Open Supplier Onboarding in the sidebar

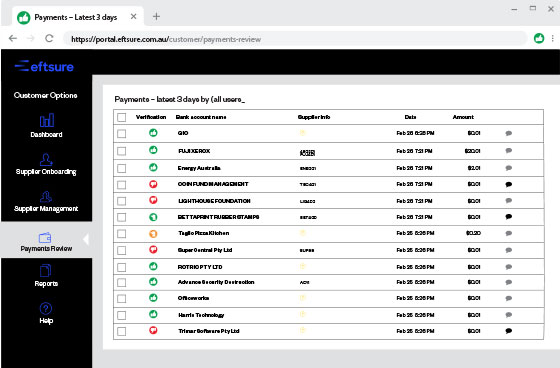click(x=46, y=164)
